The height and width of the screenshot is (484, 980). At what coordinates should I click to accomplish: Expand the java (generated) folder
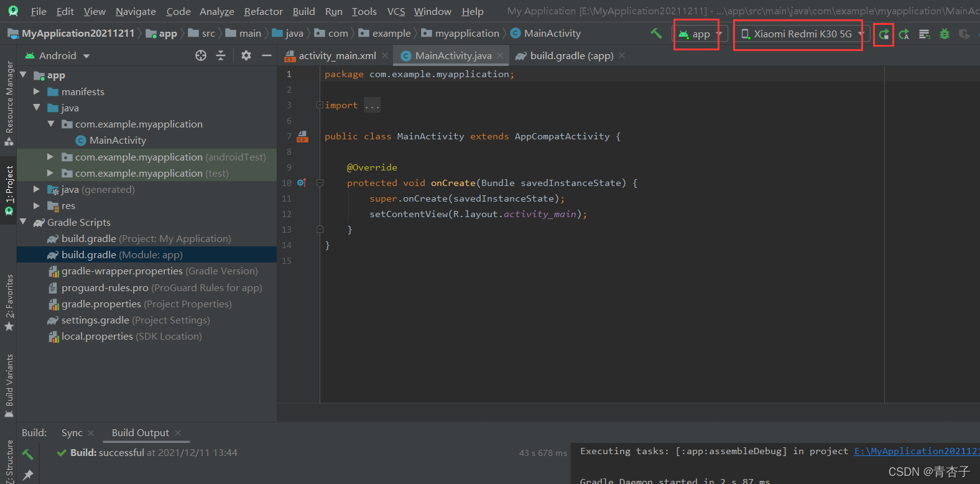[x=37, y=189]
